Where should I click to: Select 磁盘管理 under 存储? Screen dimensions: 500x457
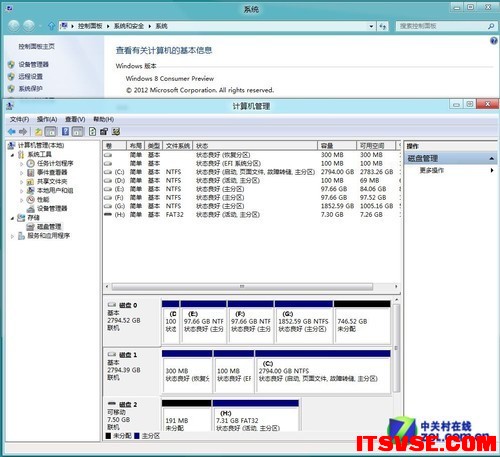(49, 227)
